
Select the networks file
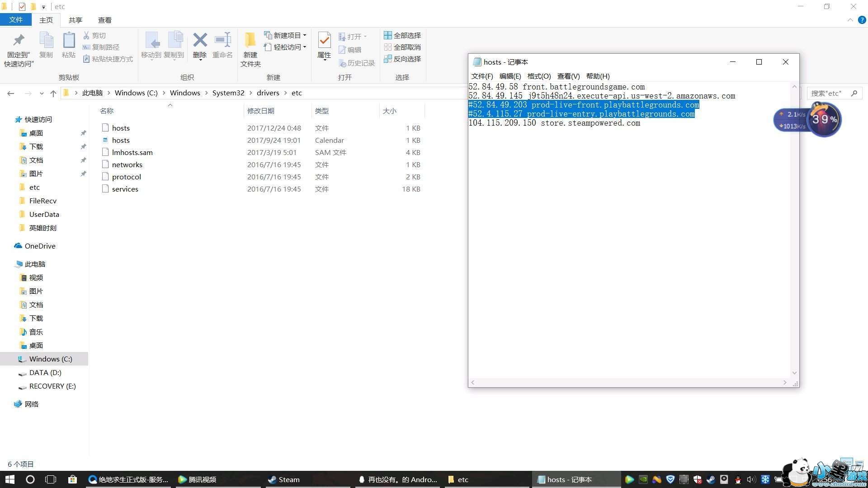pyautogui.click(x=261, y=164)
